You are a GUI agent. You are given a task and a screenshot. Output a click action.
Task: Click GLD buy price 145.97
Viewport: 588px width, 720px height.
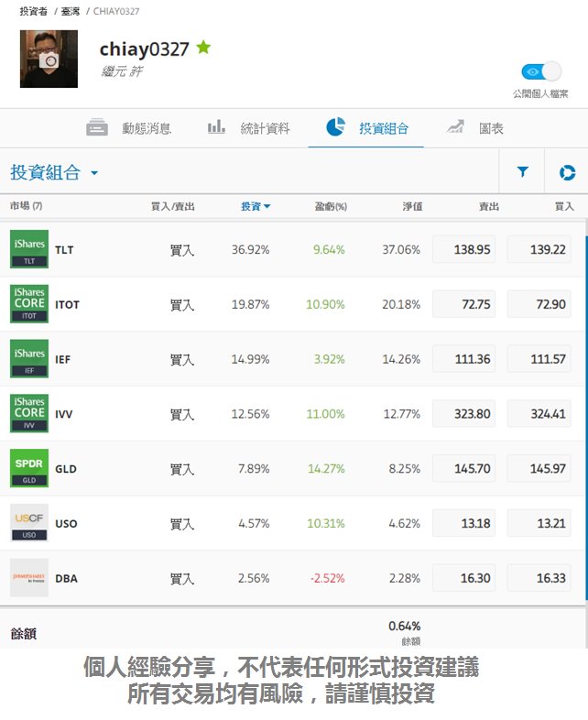539,468
